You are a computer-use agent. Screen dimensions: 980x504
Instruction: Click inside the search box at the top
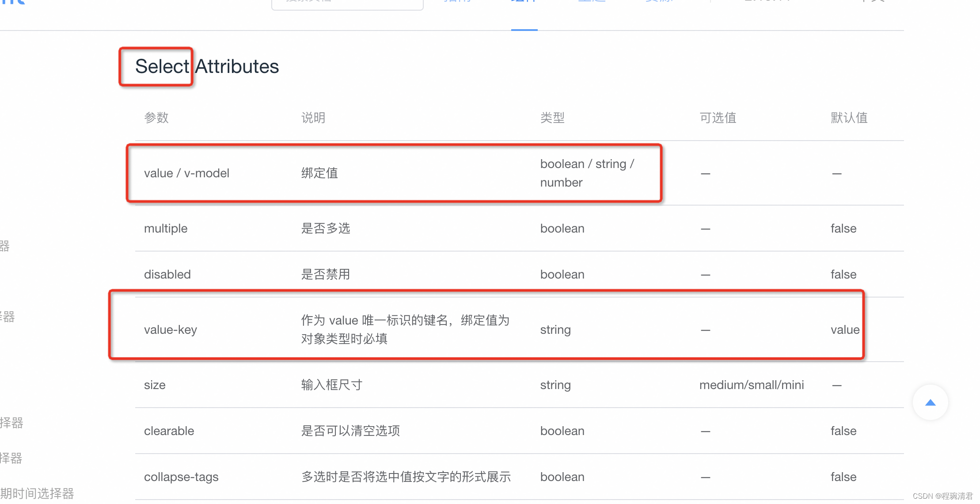coord(347,4)
